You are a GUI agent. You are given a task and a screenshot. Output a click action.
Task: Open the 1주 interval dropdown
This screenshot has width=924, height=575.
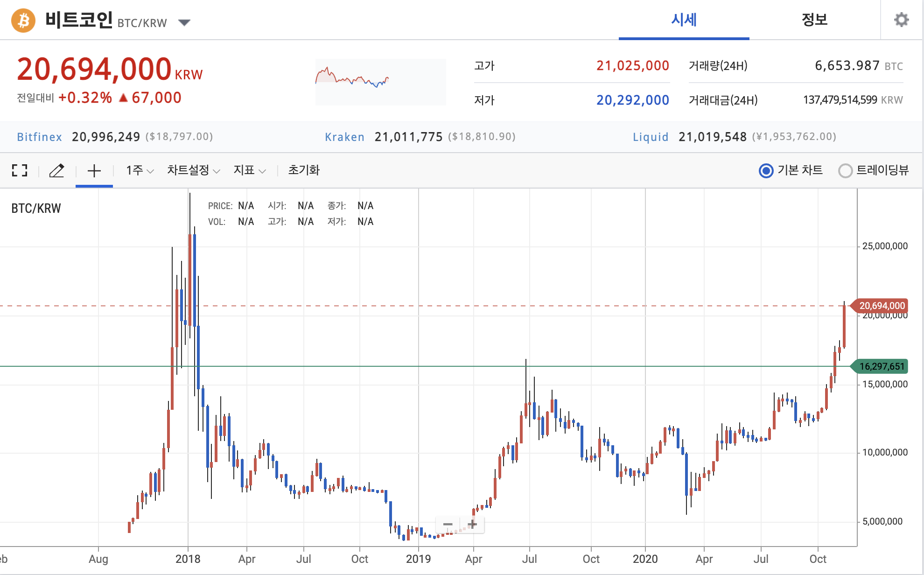(x=140, y=170)
